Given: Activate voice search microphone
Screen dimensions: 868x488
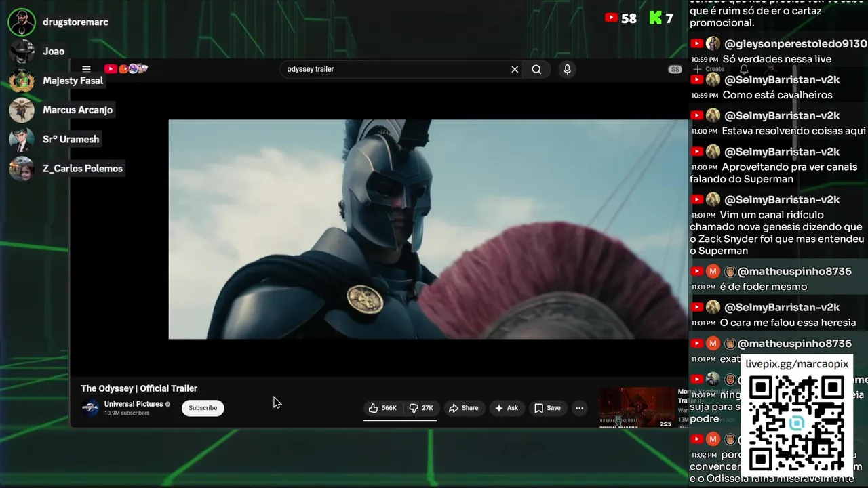Looking at the screenshot, I should coord(567,69).
